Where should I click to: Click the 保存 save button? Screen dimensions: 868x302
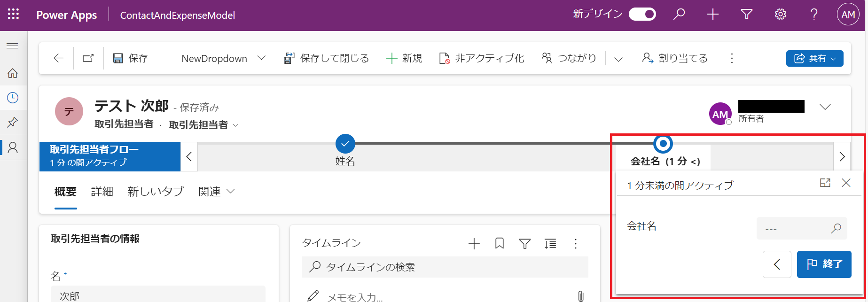coord(131,58)
